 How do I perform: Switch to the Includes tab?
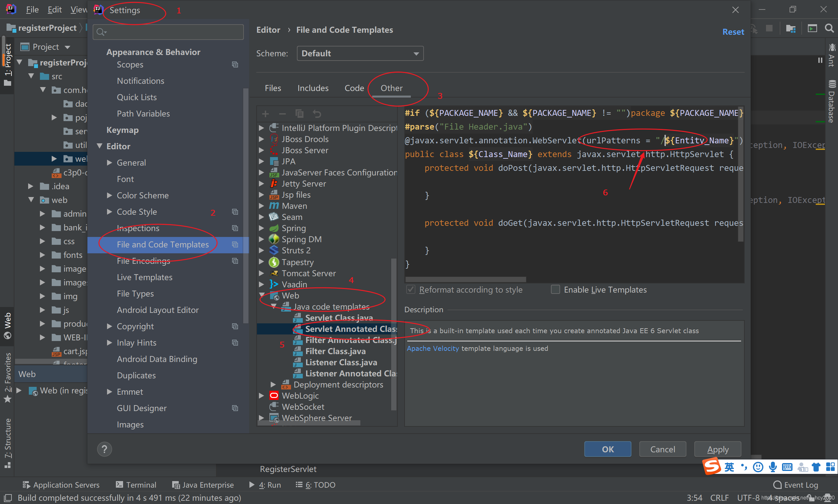pyautogui.click(x=313, y=88)
